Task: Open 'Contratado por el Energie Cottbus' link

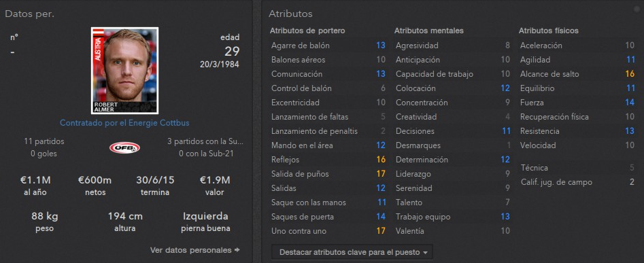Action: [124, 123]
